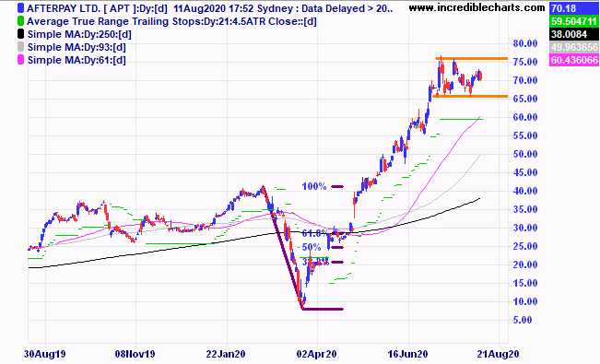Select the upper orange resistance line near 76
The height and width of the screenshot is (364, 600).
coord(472,59)
